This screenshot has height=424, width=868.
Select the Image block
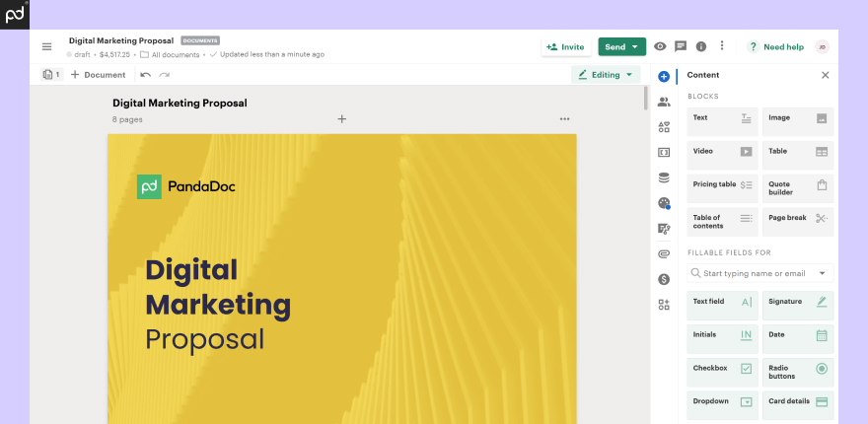point(798,121)
